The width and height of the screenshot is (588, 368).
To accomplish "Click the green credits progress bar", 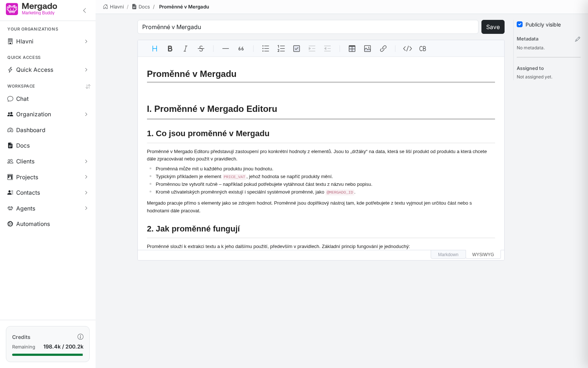I will click(x=48, y=355).
